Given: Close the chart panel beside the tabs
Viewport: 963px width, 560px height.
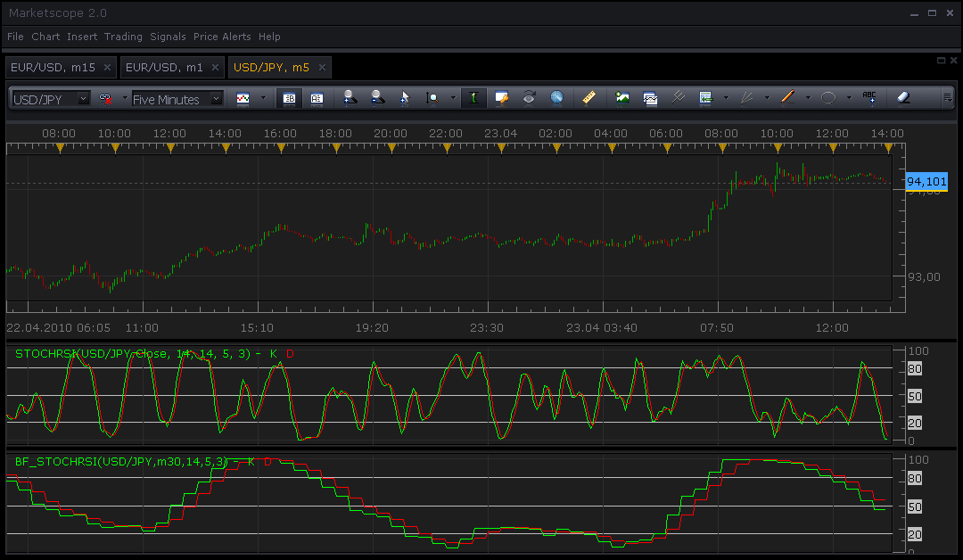Looking at the screenshot, I should click(x=954, y=60).
